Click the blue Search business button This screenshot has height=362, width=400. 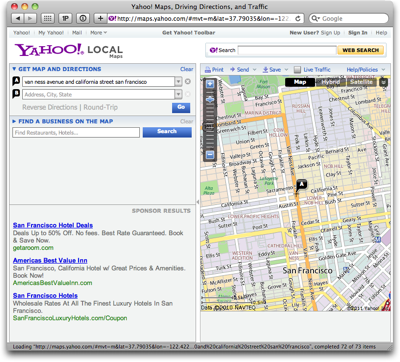pos(167,132)
